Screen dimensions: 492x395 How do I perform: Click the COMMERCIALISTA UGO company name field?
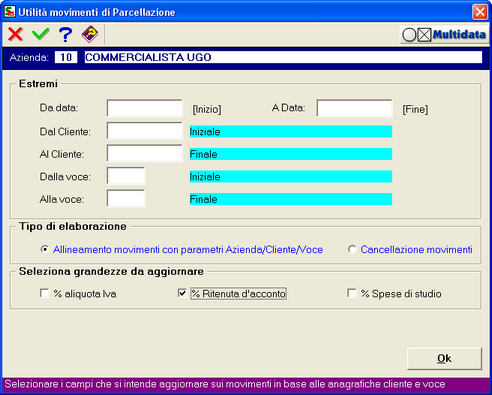(283, 57)
